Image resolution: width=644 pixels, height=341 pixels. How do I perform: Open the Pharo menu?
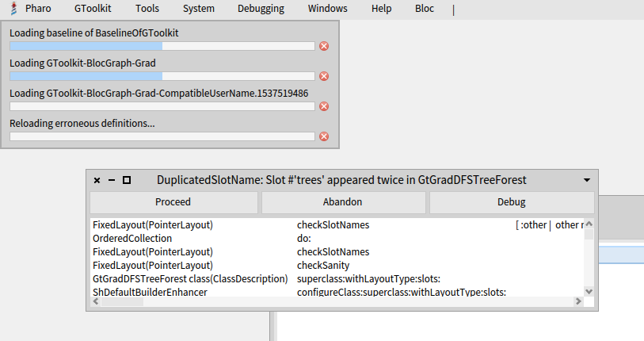(x=38, y=9)
